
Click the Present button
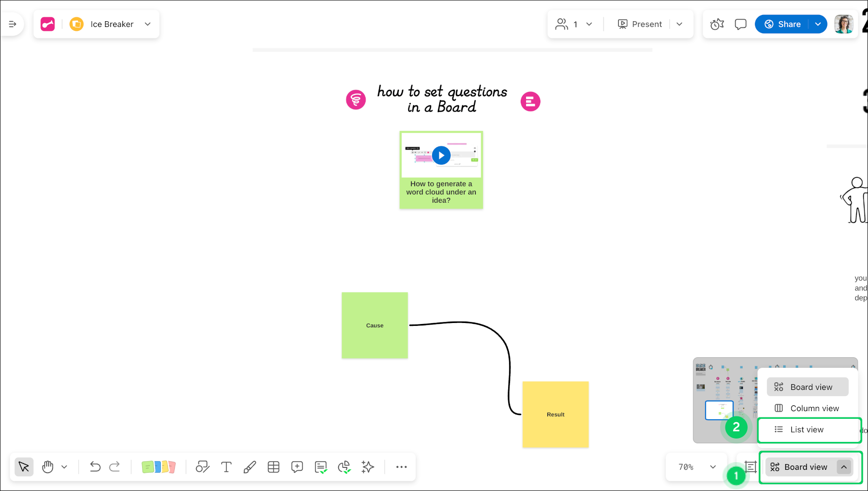(640, 24)
